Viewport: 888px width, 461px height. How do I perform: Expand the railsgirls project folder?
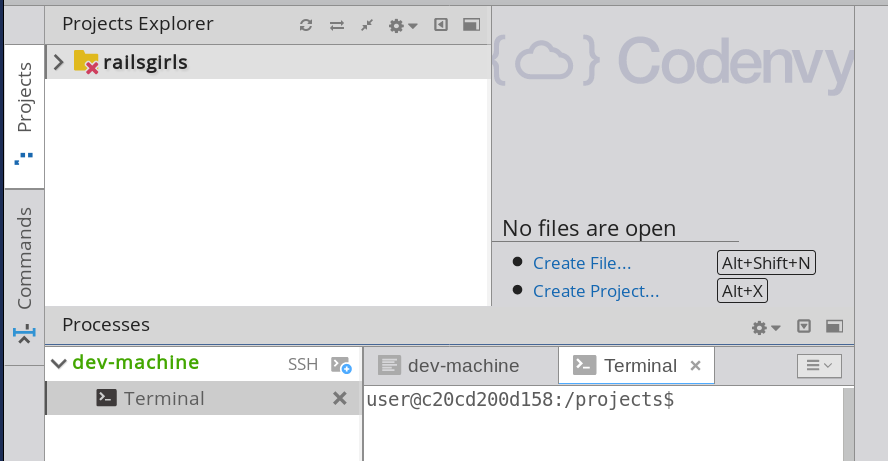[x=58, y=62]
